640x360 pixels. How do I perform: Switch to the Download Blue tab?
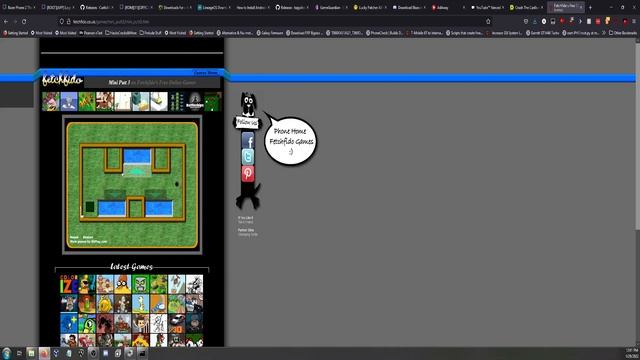[x=409, y=7]
